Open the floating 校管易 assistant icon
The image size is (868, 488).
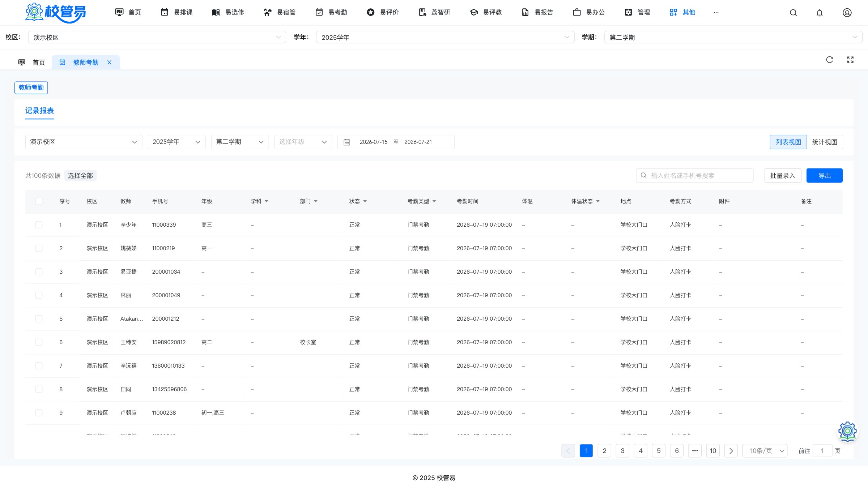pos(847,432)
